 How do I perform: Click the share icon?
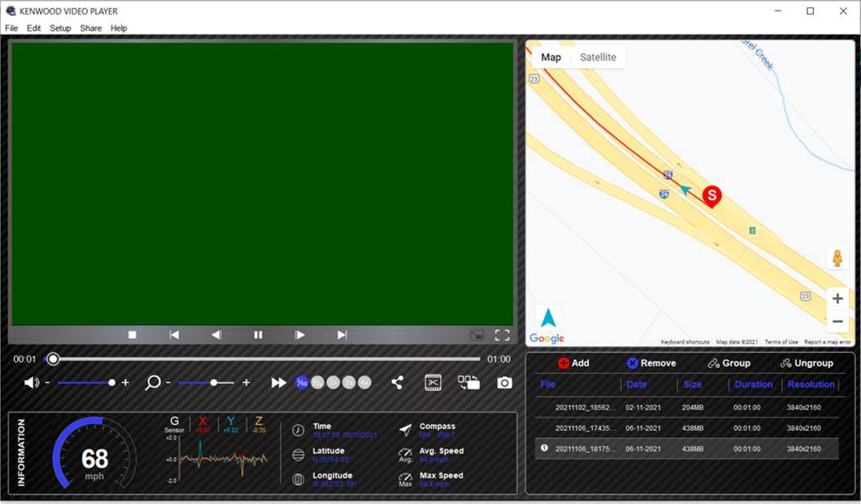[x=397, y=382]
